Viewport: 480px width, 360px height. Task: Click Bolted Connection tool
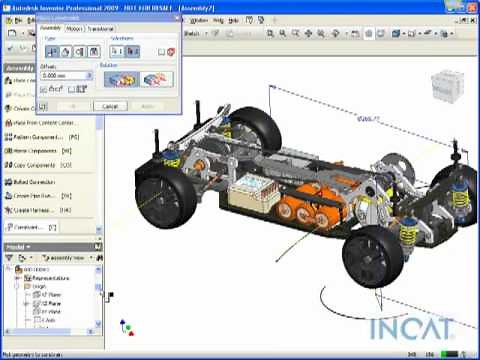click(x=30, y=182)
